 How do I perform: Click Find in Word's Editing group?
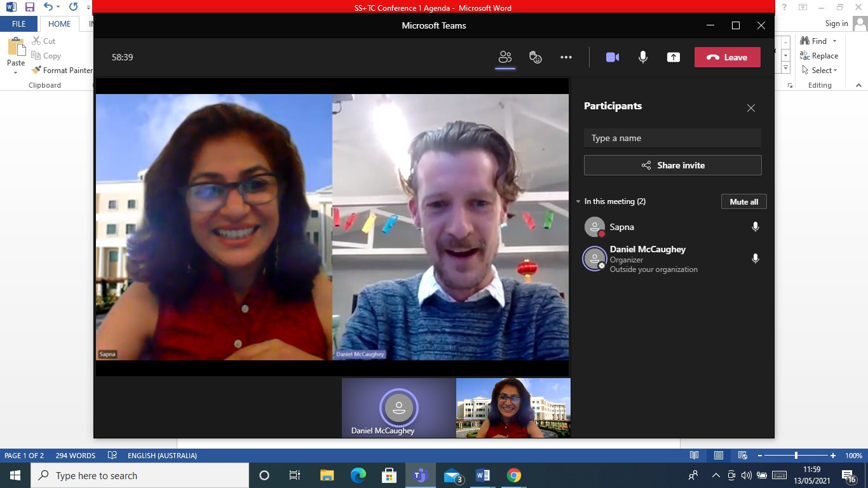click(814, 41)
